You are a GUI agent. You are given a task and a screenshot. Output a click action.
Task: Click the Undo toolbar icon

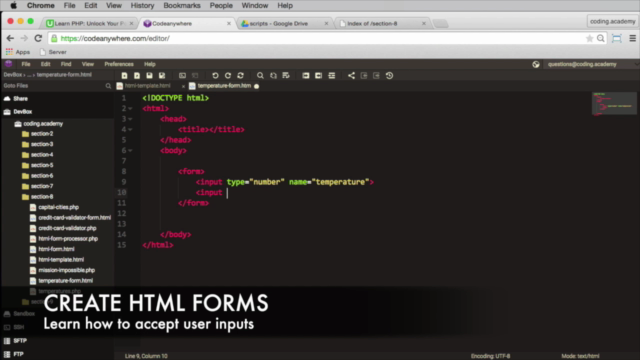215,76
